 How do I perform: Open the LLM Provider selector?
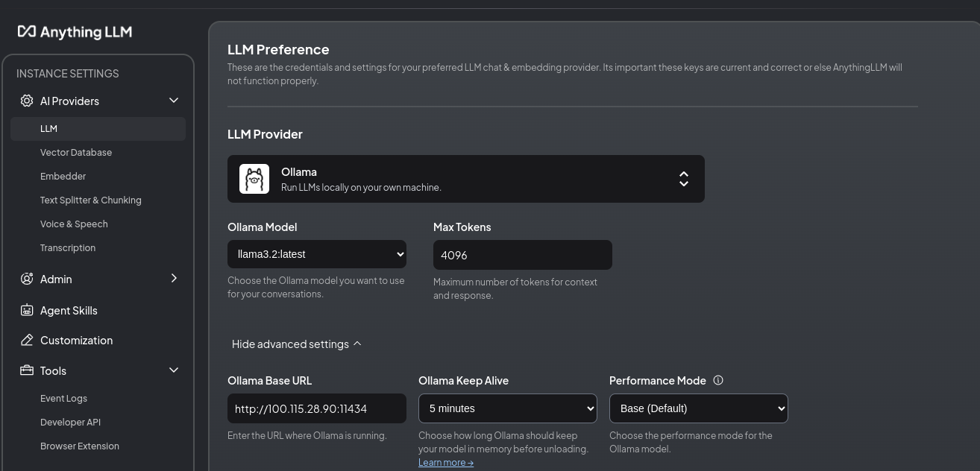(466, 179)
